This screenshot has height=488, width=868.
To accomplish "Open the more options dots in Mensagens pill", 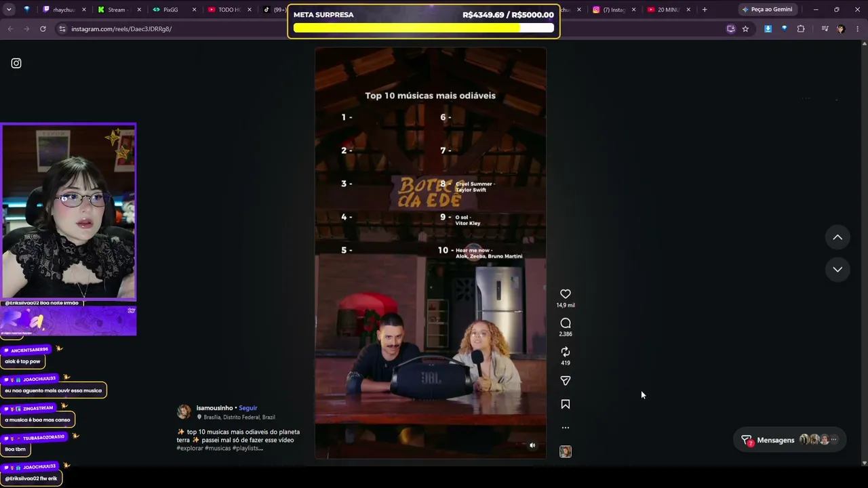I will coord(834,440).
